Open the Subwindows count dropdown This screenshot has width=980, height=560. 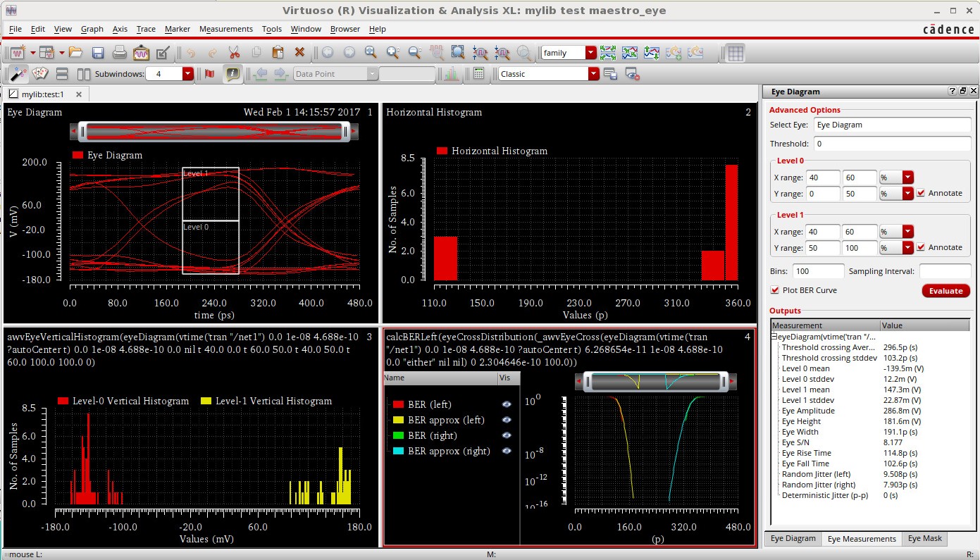tap(187, 73)
